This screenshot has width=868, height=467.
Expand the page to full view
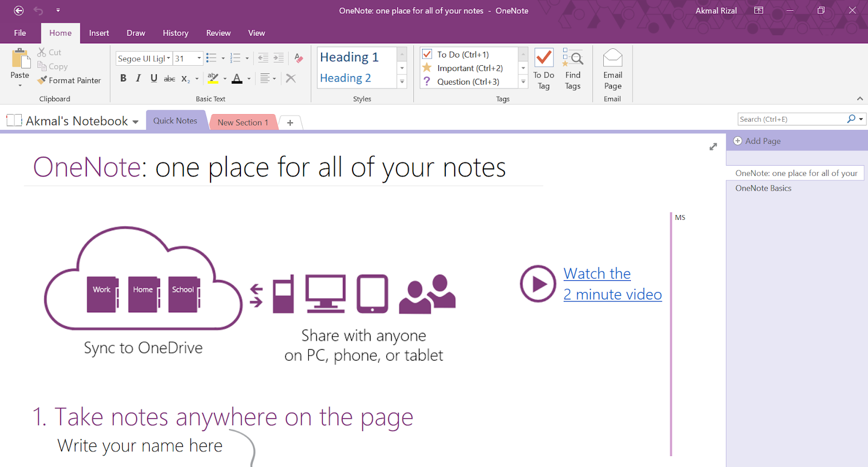(x=713, y=147)
